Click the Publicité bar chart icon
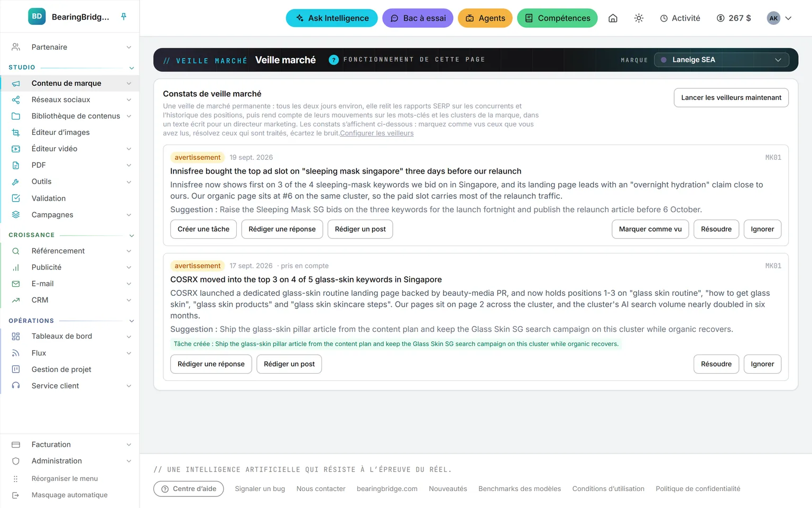This screenshot has width=812, height=508. coord(16,267)
